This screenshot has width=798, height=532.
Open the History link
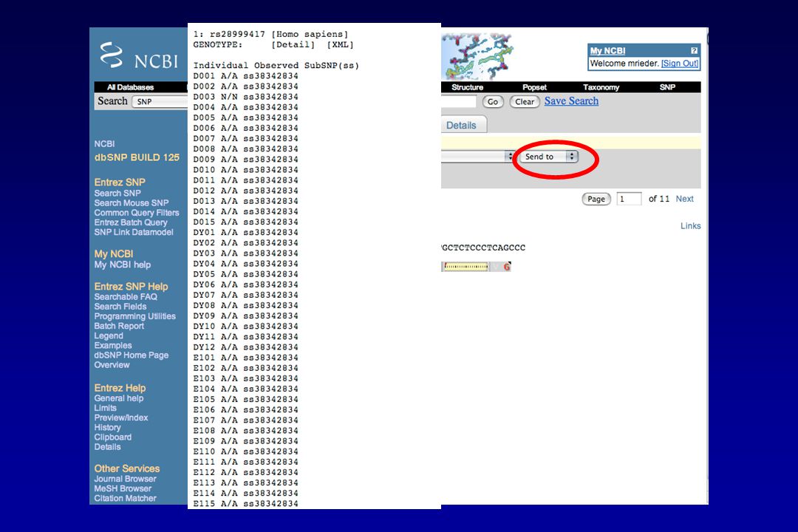(x=107, y=428)
